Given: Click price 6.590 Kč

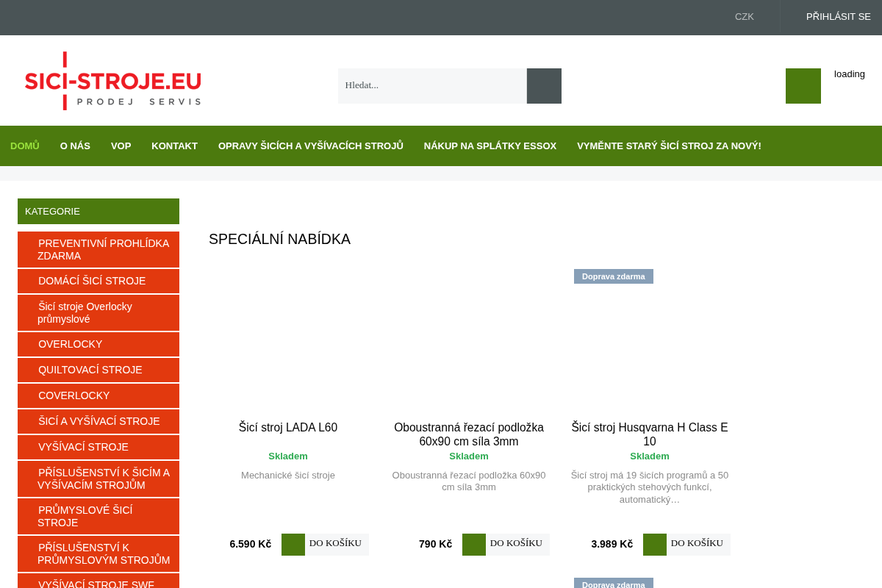Looking at the screenshot, I should pyautogui.click(x=251, y=545).
